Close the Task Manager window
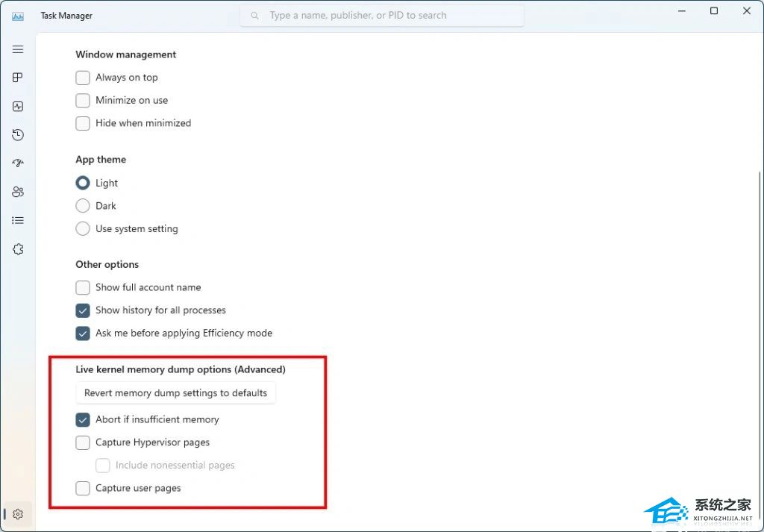The width and height of the screenshot is (764, 532). [x=746, y=10]
